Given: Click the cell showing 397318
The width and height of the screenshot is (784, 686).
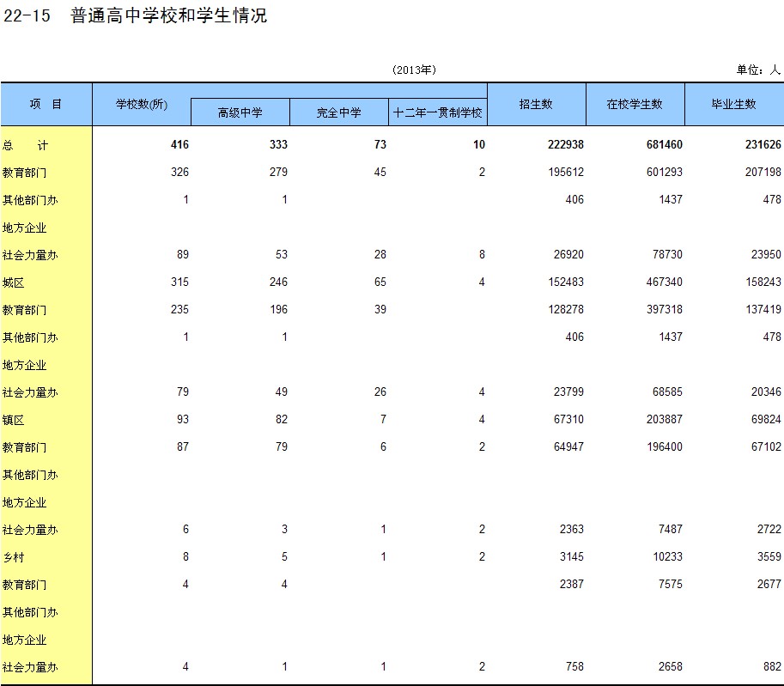Looking at the screenshot, I should coord(664,310).
